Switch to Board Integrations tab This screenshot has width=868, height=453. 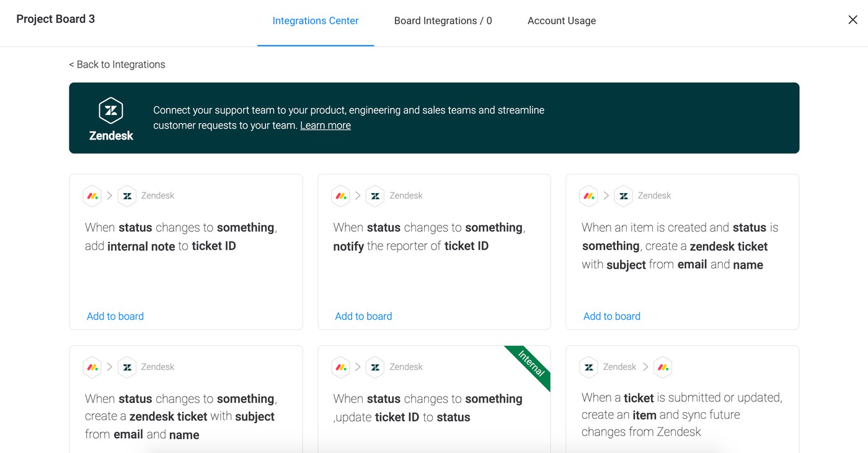point(443,20)
